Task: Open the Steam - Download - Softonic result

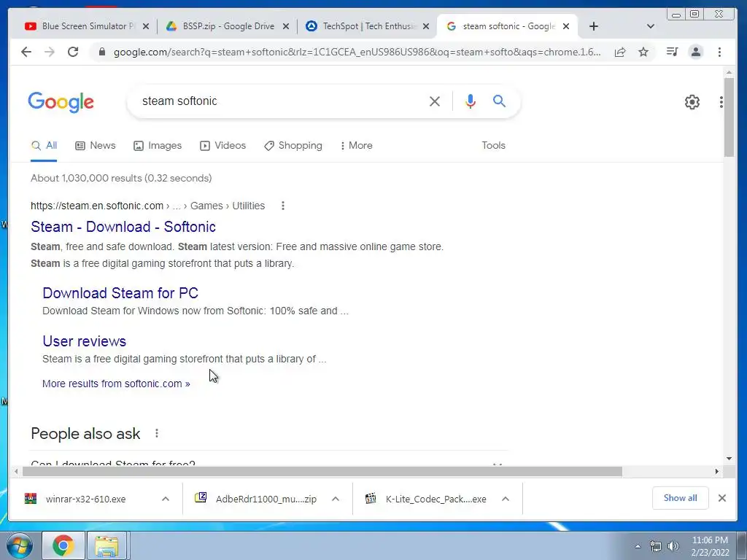Action: tap(123, 227)
